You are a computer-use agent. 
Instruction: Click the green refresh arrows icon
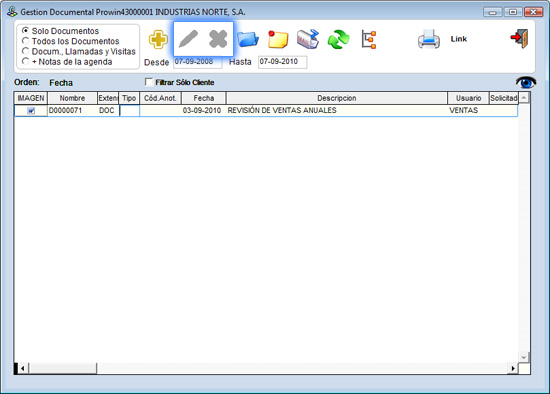click(x=338, y=39)
